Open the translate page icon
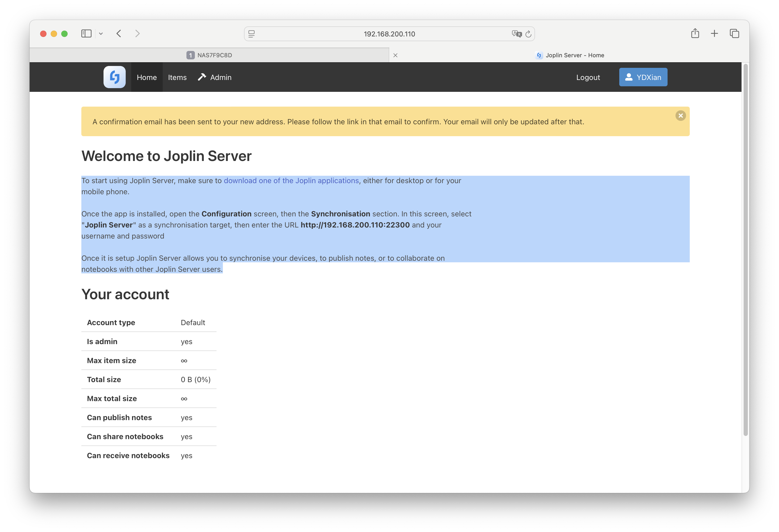This screenshot has width=779, height=532. pos(517,34)
